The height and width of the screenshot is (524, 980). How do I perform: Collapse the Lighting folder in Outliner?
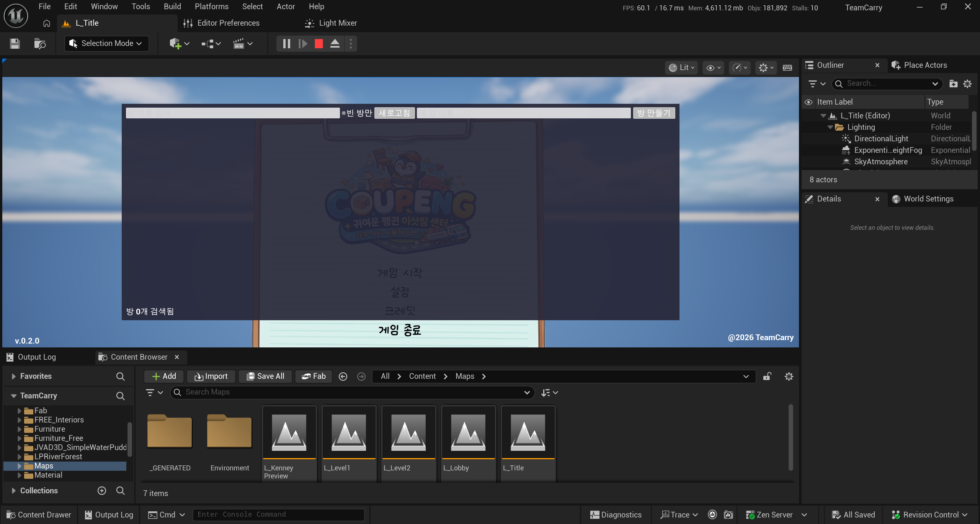830,127
